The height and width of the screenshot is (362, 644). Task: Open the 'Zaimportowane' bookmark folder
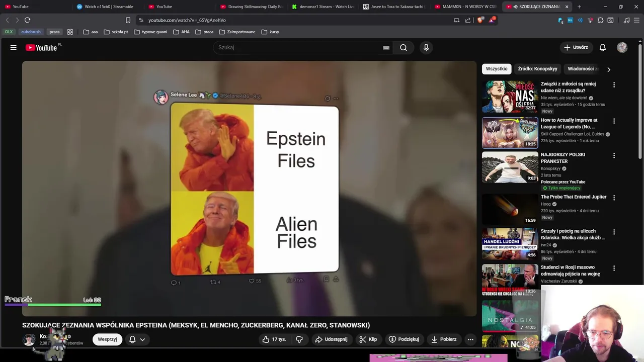click(237, 32)
